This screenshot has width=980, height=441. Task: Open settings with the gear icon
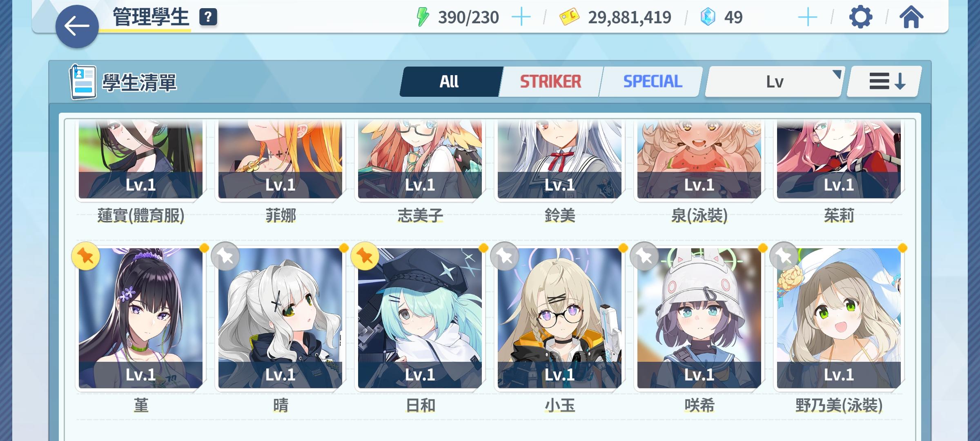point(860,17)
